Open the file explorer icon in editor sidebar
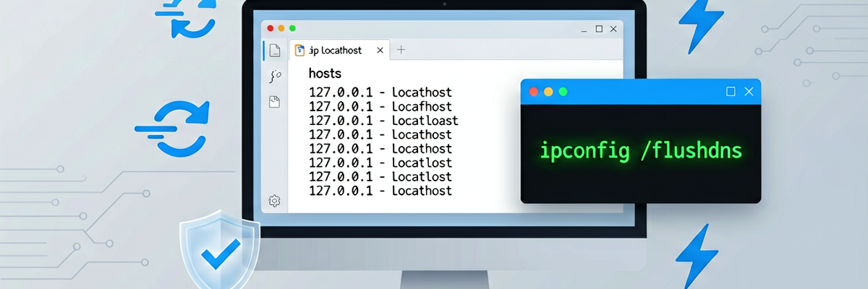The width and height of the screenshot is (868, 289). [274, 51]
